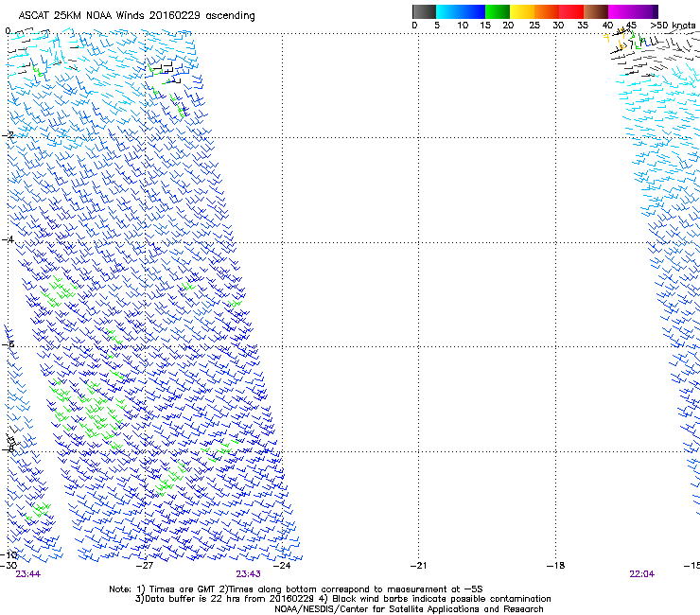Click the purple '23:44' swath time

tap(27, 574)
